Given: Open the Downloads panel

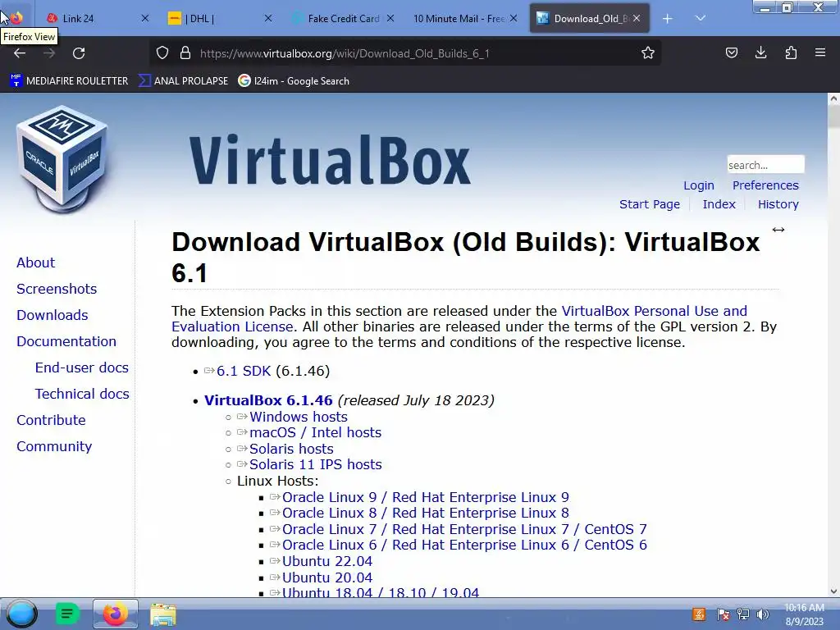Looking at the screenshot, I should pos(760,53).
